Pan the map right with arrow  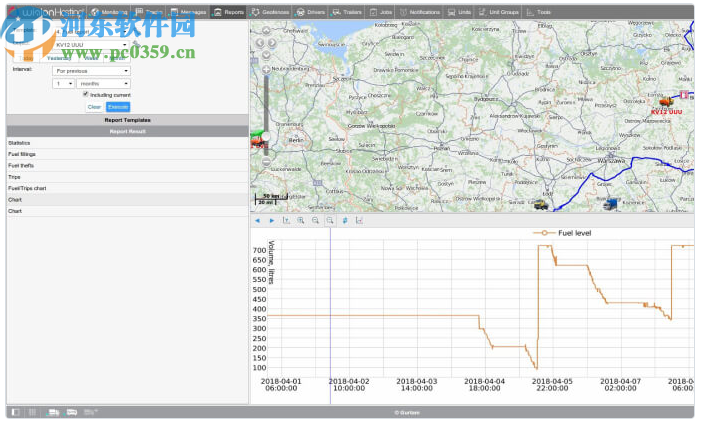click(x=272, y=43)
